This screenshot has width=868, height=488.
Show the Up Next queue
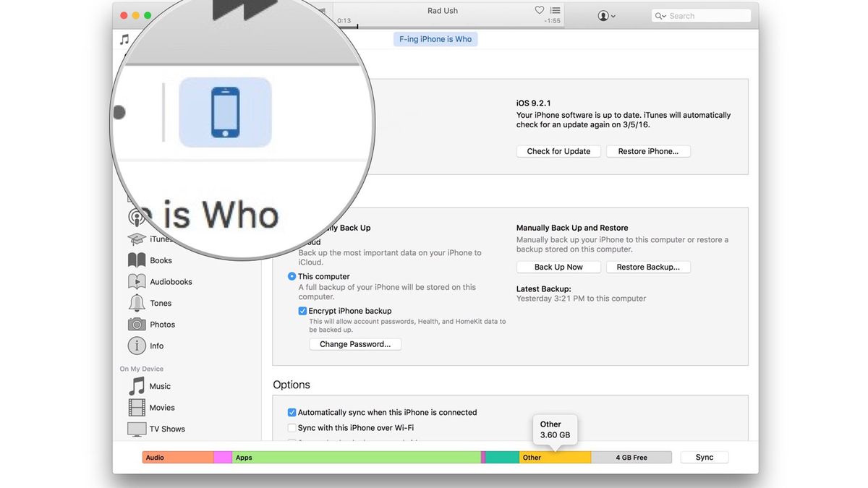(x=554, y=10)
